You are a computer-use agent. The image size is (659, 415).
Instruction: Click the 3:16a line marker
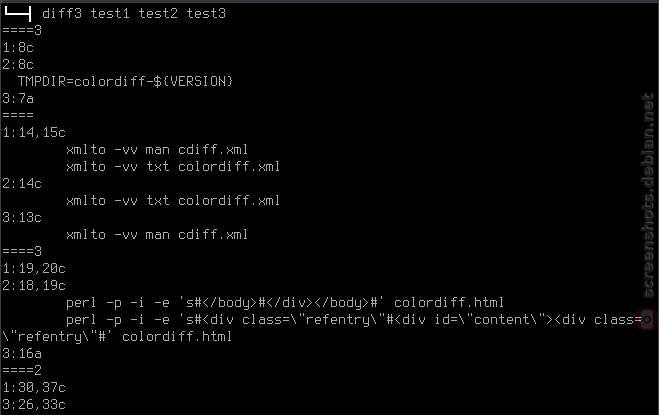tap(22, 353)
